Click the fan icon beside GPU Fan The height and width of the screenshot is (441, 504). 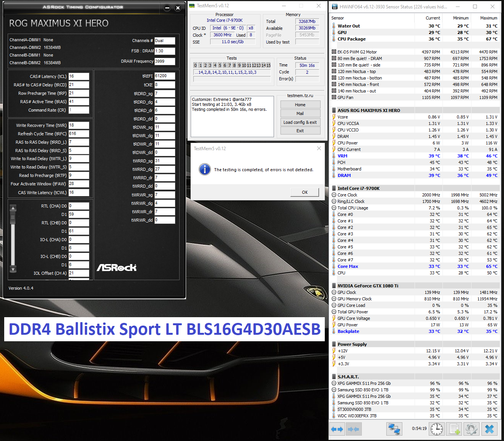point(334,97)
